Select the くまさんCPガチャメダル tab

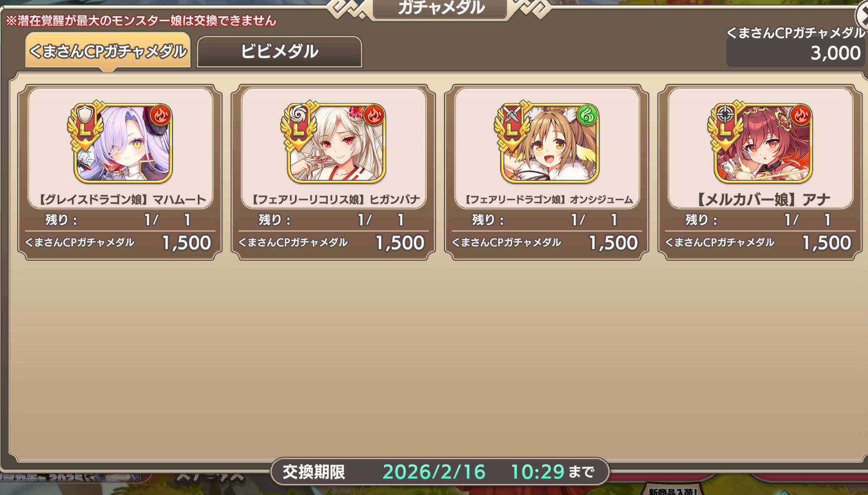[108, 51]
